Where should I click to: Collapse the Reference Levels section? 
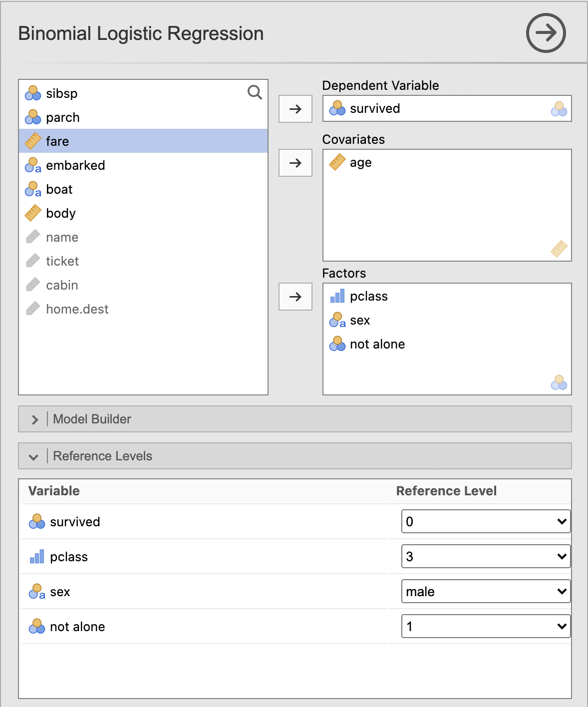[x=295, y=456]
